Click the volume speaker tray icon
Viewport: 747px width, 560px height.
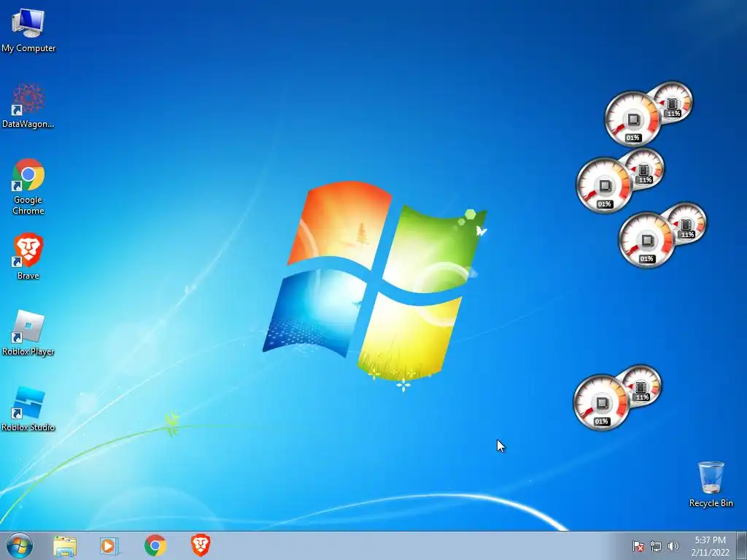coord(673,546)
